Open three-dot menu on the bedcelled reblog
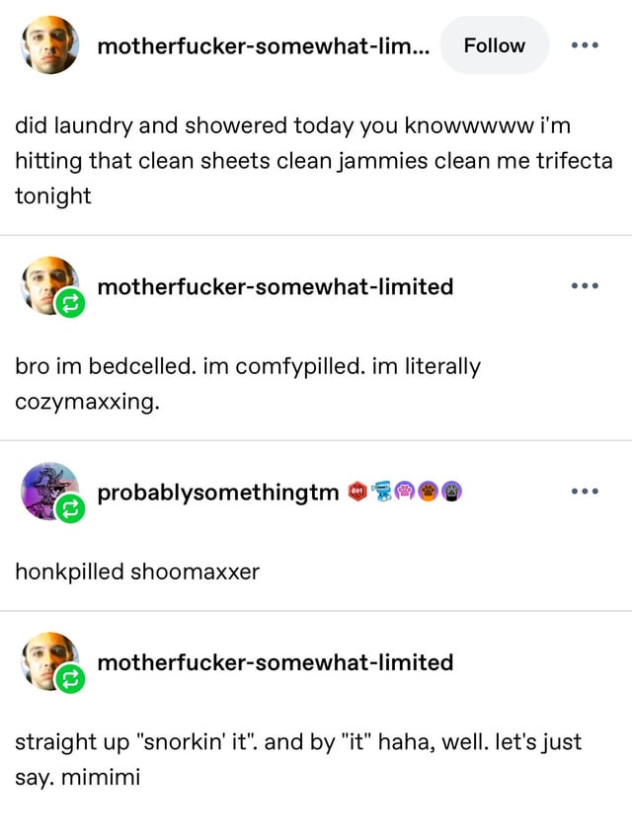 pos(585,286)
